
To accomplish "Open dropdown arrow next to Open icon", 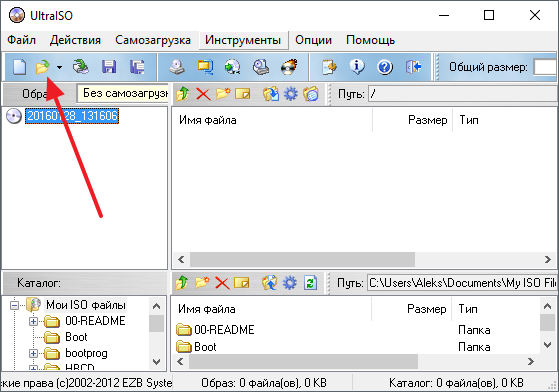I will 59,67.
